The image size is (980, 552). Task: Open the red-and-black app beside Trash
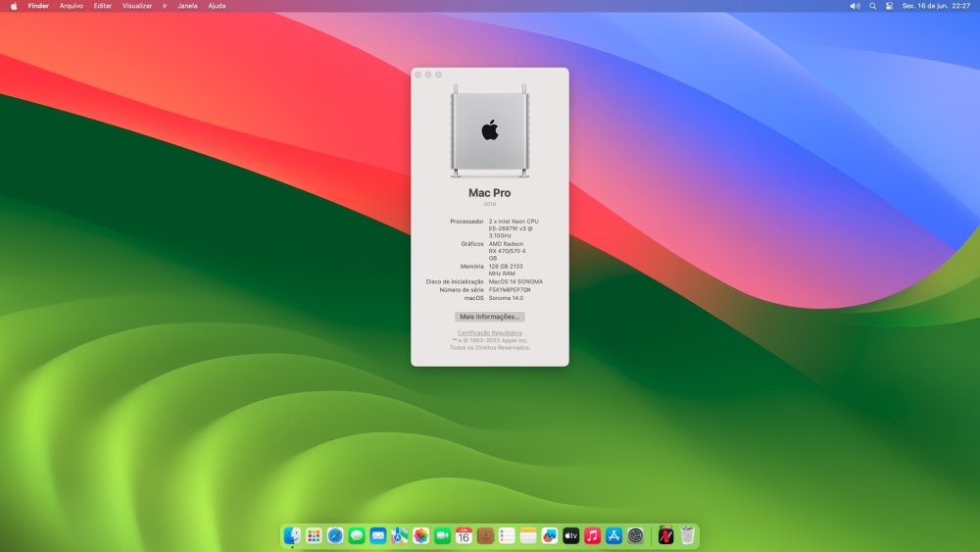point(665,535)
